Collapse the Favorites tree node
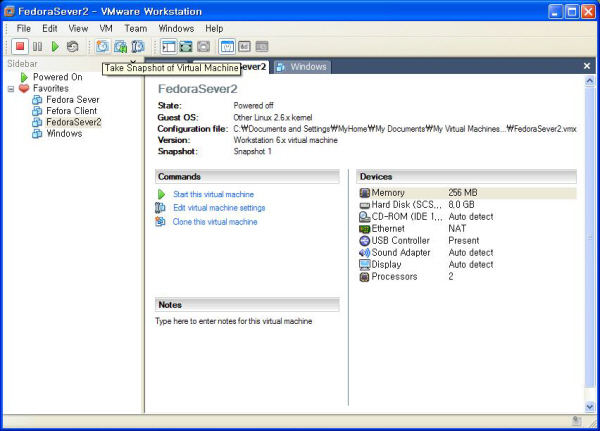The height and width of the screenshot is (431, 600). pyautogui.click(x=11, y=89)
